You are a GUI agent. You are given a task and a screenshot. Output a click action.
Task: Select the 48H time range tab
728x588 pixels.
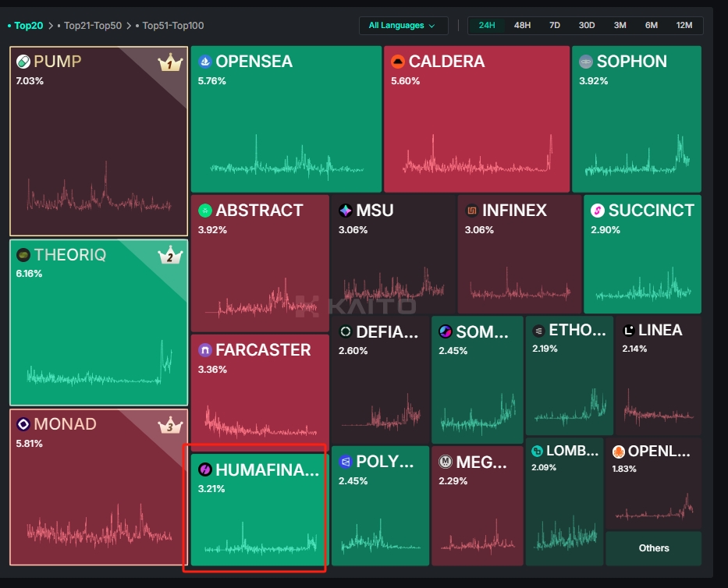pos(522,26)
